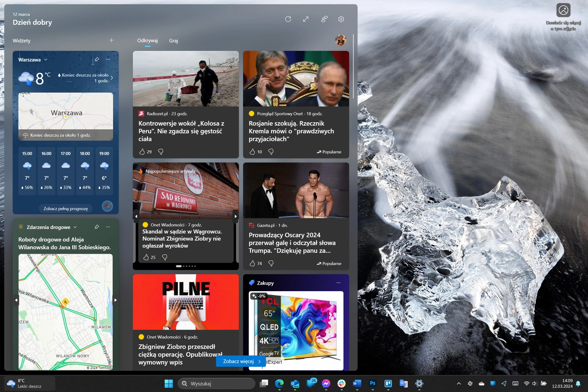Screen dimensions: 588x392
Task: Open more options on Zdarzenia drogowe widget
Action: [108, 227]
